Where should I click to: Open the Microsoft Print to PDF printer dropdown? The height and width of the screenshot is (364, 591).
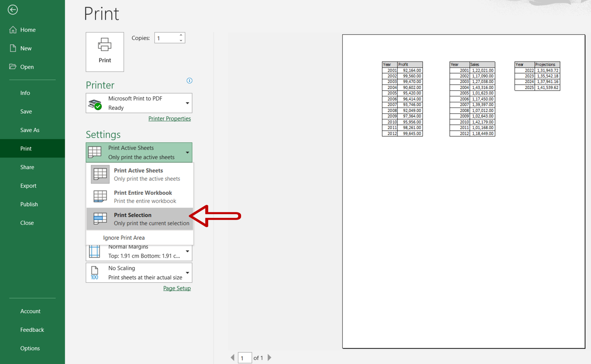pyautogui.click(x=187, y=103)
